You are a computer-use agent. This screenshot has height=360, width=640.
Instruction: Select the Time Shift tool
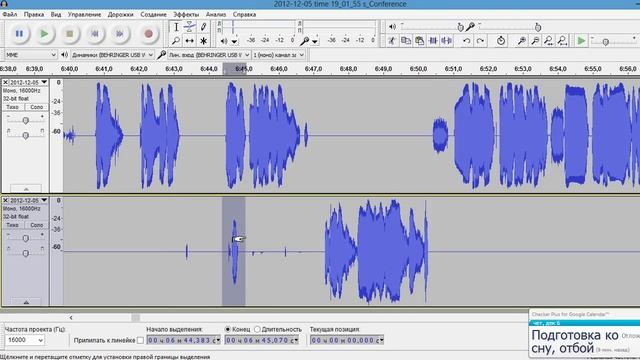click(x=189, y=41)
